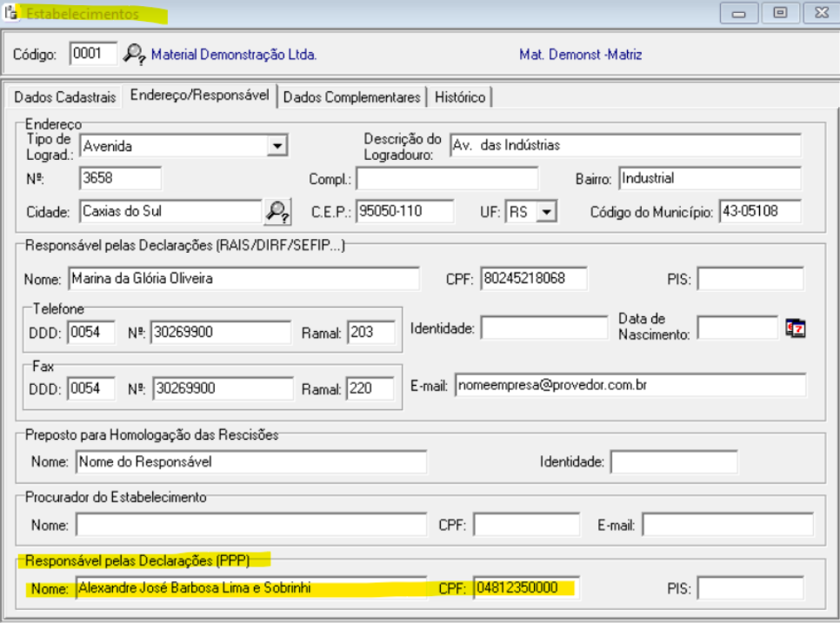The height and width of the screenshot is (623, 840).
Task: Click the PPP responsible CPF field
Action: pyautogui.click(x=525, y=588)
